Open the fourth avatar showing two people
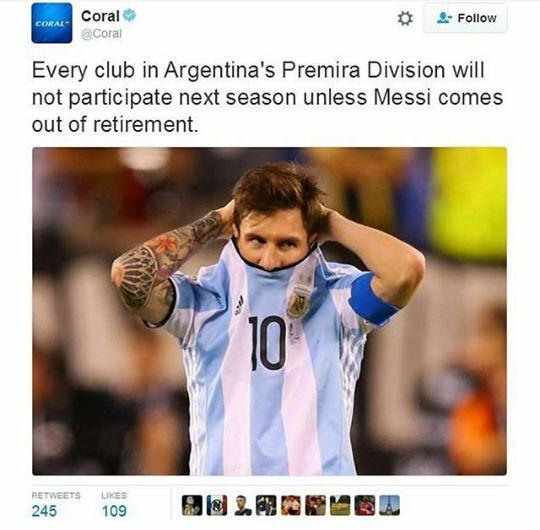 (x=266, y=505)
